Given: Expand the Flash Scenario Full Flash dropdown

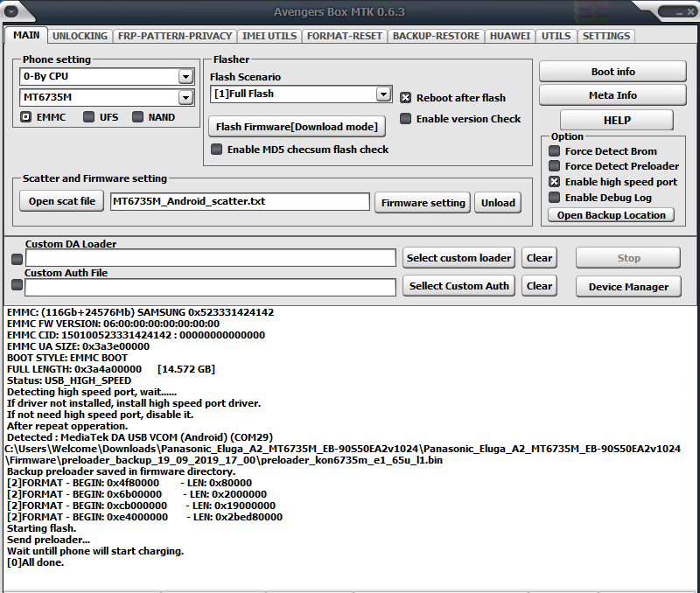Looking at the screenshot, I should 383,94.
